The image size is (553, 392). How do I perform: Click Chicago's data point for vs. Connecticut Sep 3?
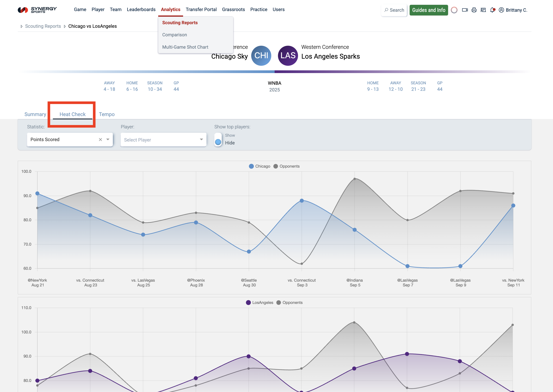coord(302,201)
